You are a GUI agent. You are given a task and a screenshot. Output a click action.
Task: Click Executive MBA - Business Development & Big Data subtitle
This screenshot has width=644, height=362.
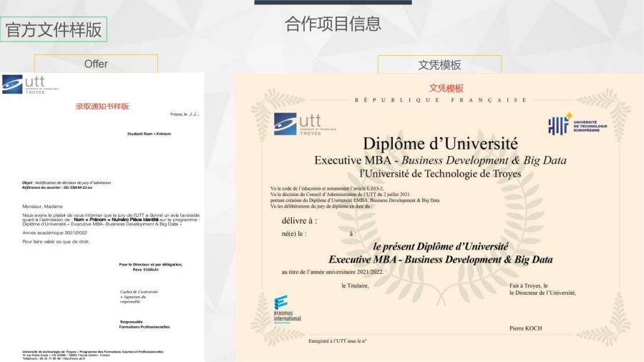pyautogui.click(x=440, y=160)
